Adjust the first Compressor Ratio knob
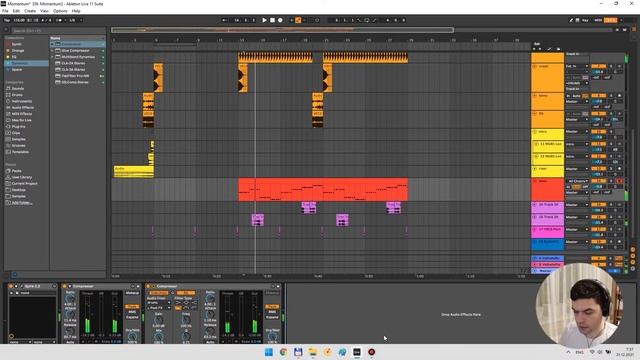The width and height of the screenshot is (640, 360). (70, 299)
